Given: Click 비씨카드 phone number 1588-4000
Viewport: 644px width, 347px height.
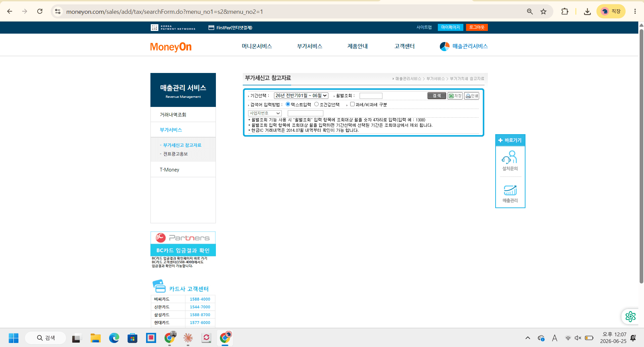Looking at the screenshot, I should point(200,299).
